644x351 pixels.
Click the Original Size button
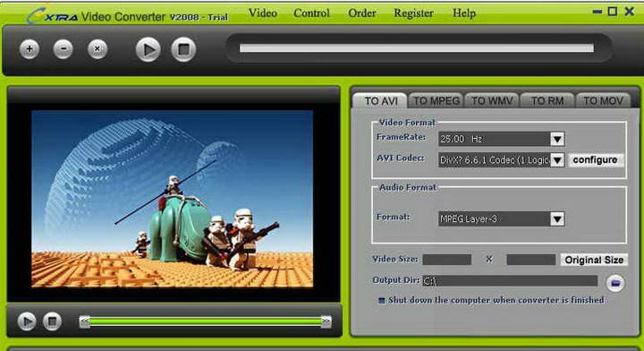(594, 260)
